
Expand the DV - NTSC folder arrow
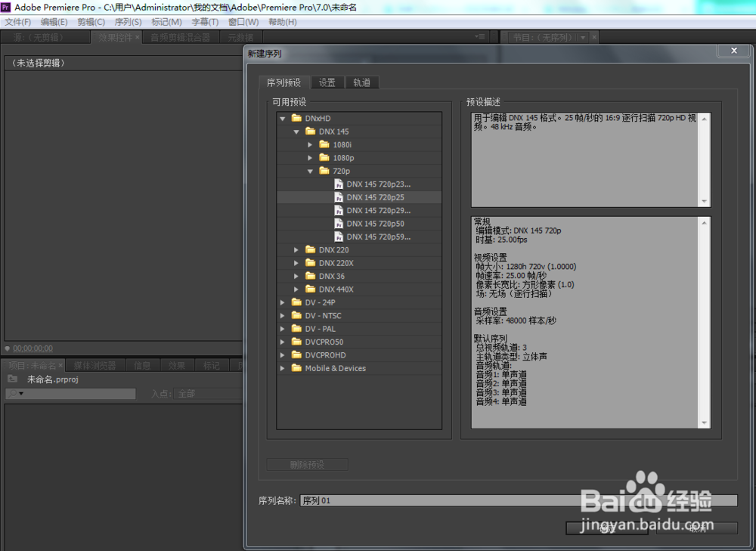coord(283,316)
